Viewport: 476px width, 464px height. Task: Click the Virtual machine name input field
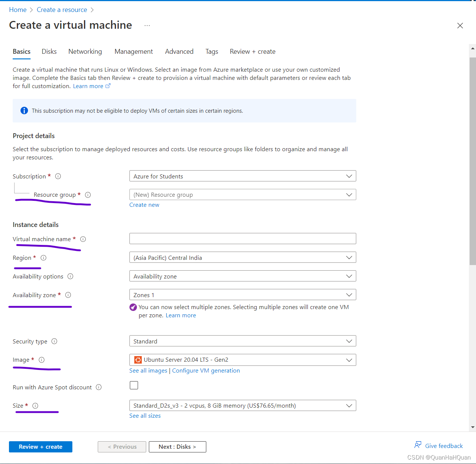click(x=242, y=239)
